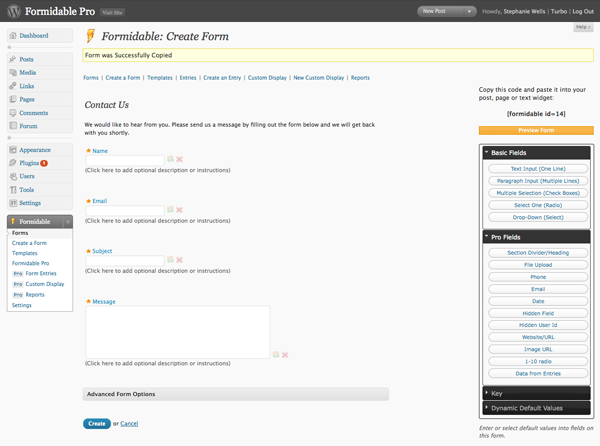
Task: Add a Data from Entries field
Action: pyautogui.click(x=538, y=373)
